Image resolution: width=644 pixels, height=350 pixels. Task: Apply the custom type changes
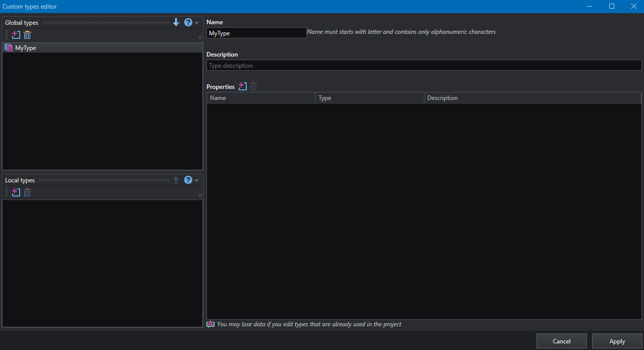click(617, 341)
